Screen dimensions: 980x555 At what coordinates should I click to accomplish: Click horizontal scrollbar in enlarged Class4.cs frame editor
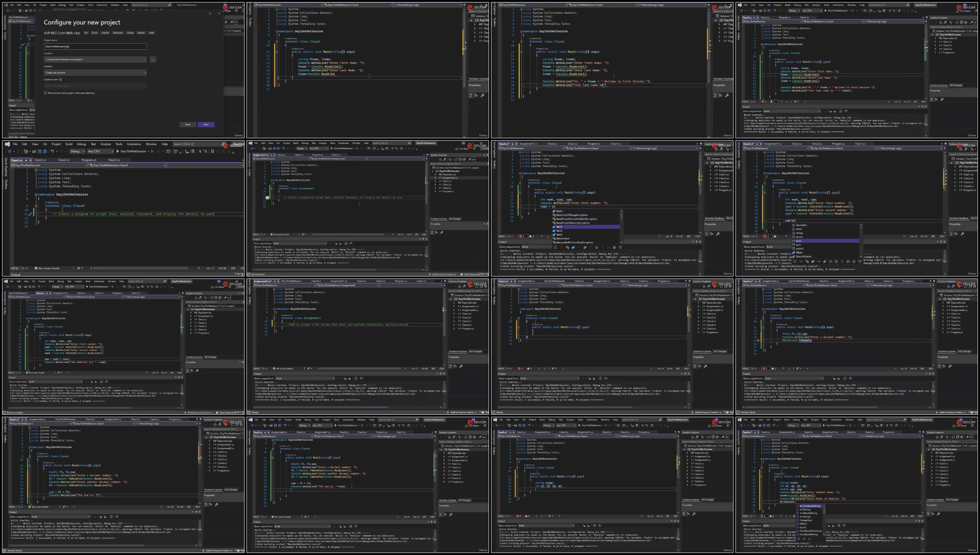click(141, 268)
